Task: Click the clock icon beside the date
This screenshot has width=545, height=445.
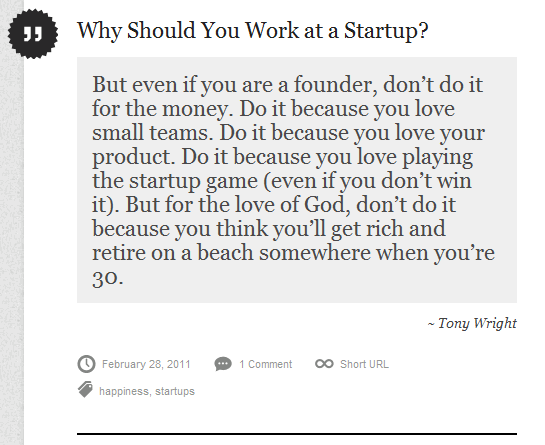Action: coord(86,364)
